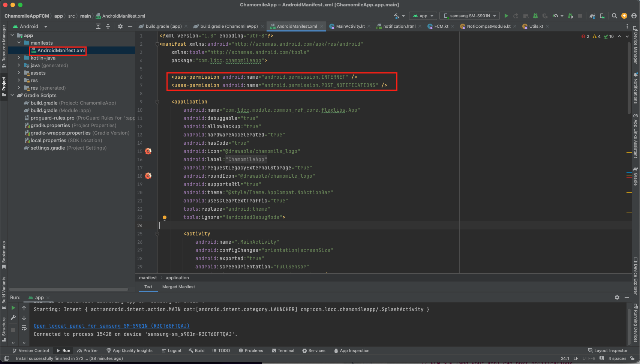Image resolution: width=640 pixels, height=364 pixels.
Task: Click the lightbulb quick-fix icon on line 23
Action: (164, 217)
